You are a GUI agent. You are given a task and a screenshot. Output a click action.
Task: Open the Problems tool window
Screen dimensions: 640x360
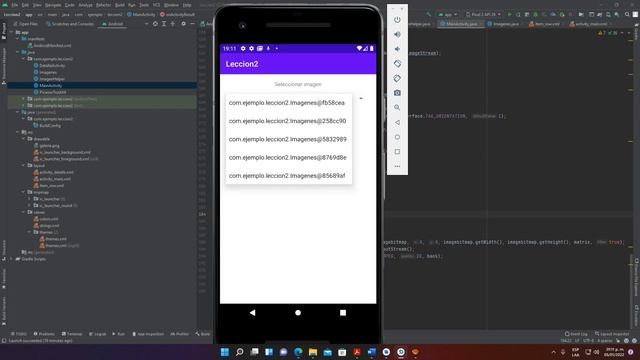[x=44, y=334]
